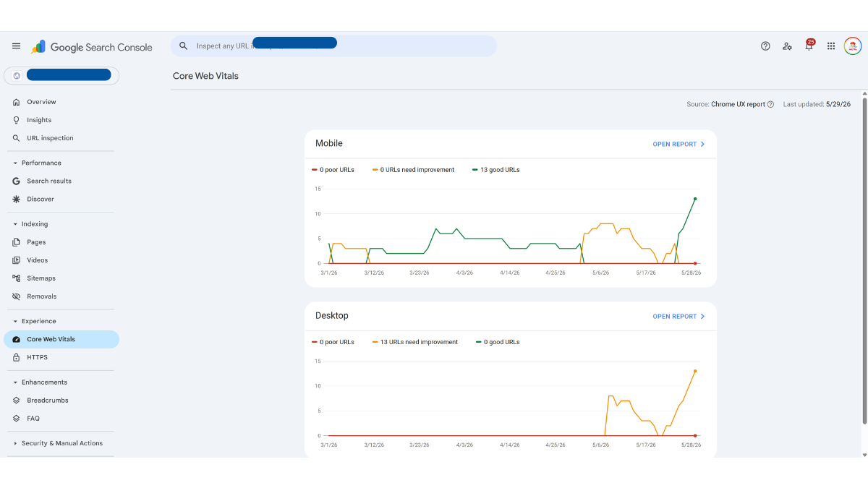Click the Removals crossed-eye icon
The height and width of the screenshot is (488, 868).
[x=17, y=296]
